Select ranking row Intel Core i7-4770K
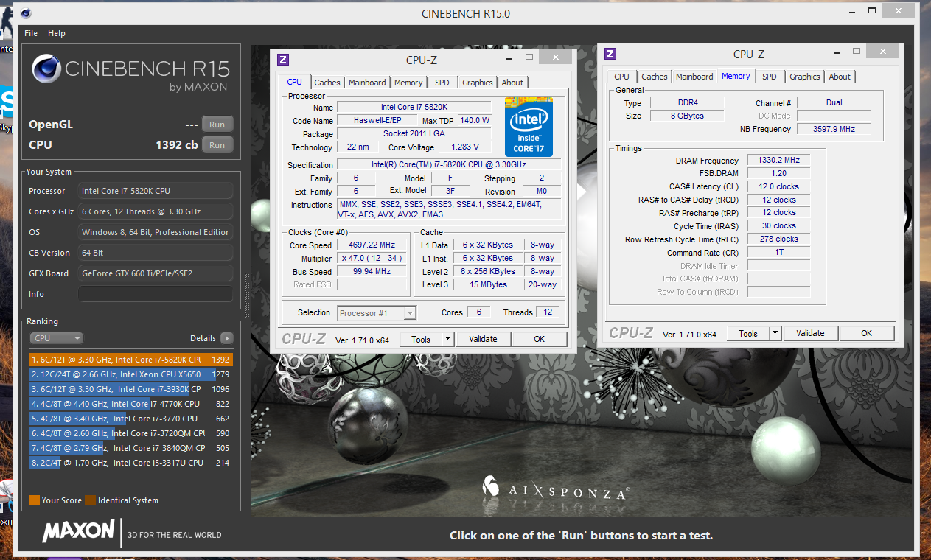The width and height of the screenshot is (931, 560). click(x=130, y=404)
